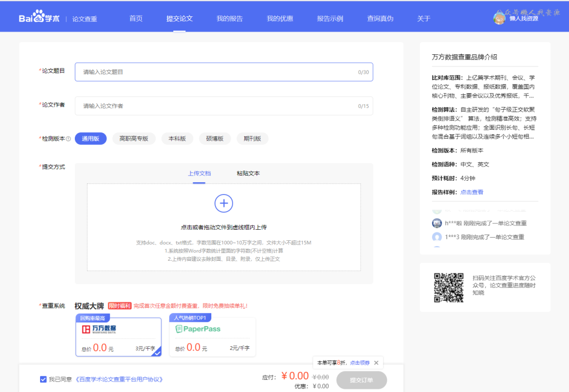Open the 关于 nav item
Viewport: 569px width, 392px height.
coord(424,18)
